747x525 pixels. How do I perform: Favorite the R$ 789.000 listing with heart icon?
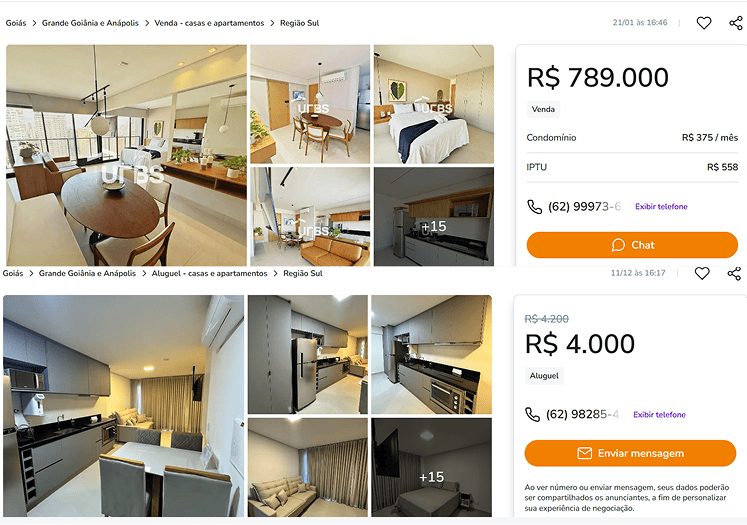point(704,23)
